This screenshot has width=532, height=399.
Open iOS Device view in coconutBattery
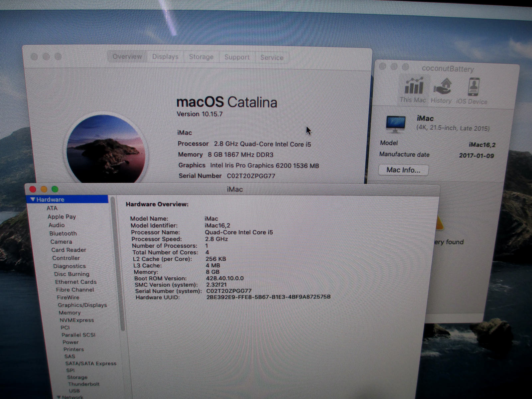point(472,91)
